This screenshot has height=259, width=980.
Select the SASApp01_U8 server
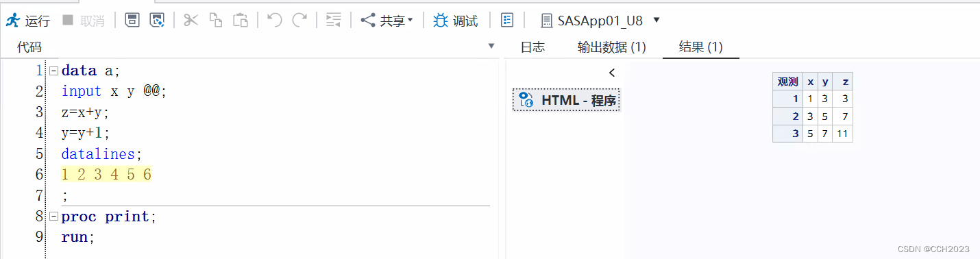tap(593, 21)
